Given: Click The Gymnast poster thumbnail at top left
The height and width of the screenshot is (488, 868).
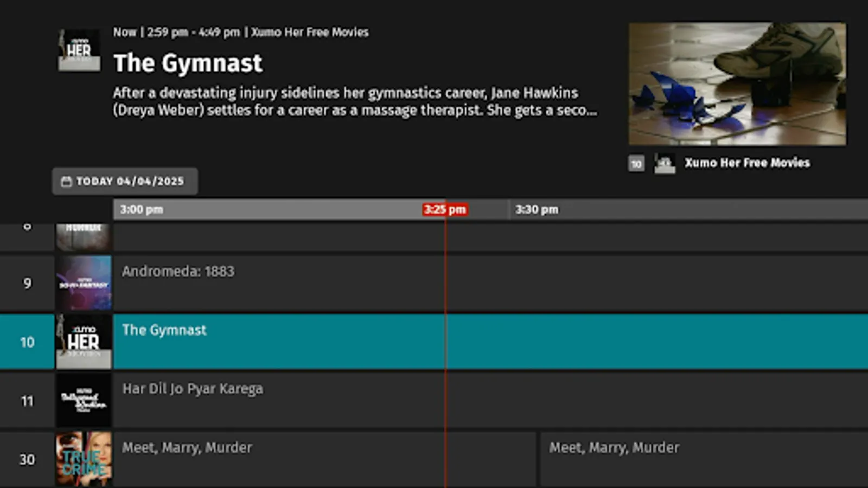Looking at the screenshot, I should coord(79,50).
